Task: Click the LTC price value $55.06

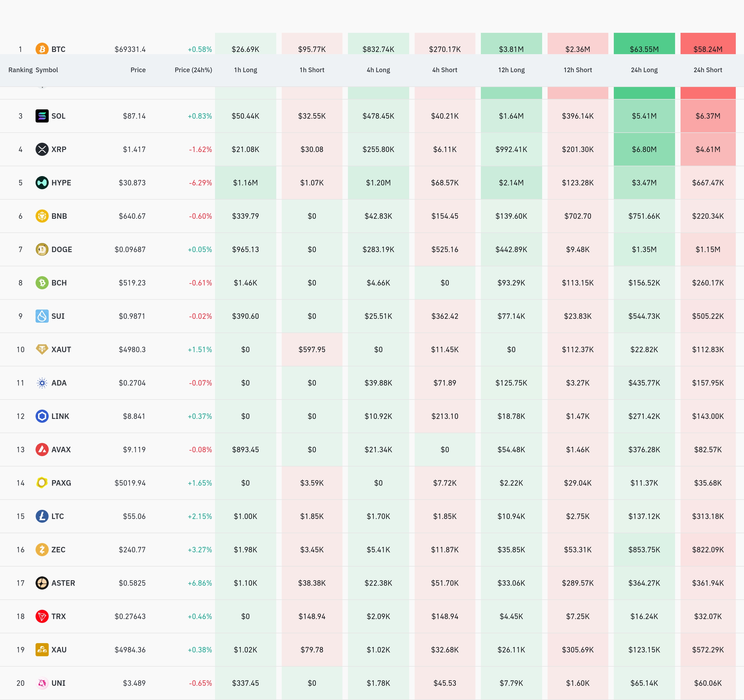Action: 134,516
